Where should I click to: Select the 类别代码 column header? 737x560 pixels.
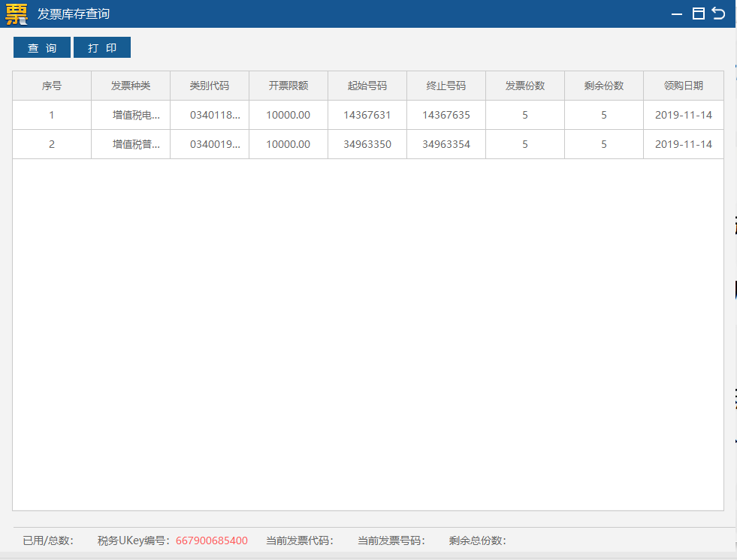coord(210,86)
